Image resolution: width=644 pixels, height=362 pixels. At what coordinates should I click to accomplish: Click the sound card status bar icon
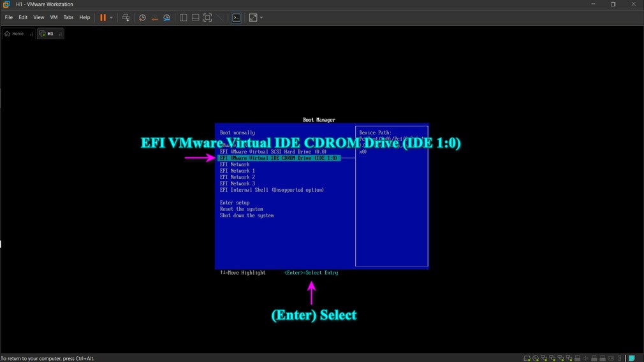coord(586,358)
